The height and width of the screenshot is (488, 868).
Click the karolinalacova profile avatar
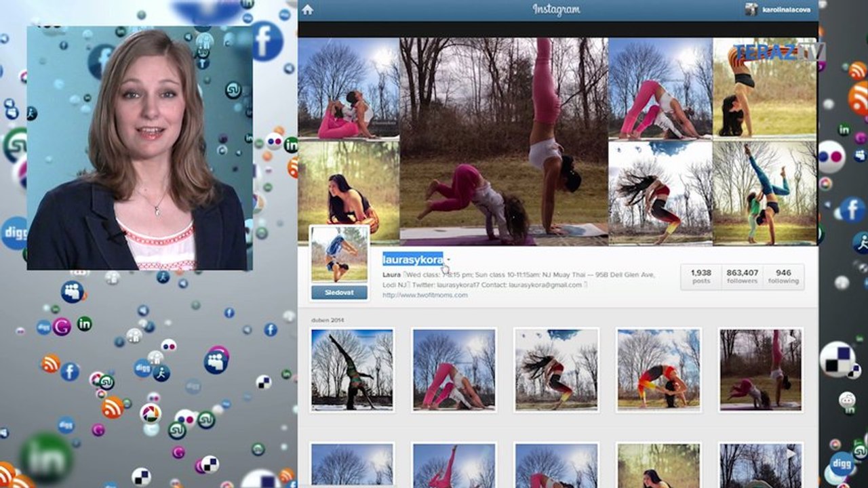tap(751, 9)
